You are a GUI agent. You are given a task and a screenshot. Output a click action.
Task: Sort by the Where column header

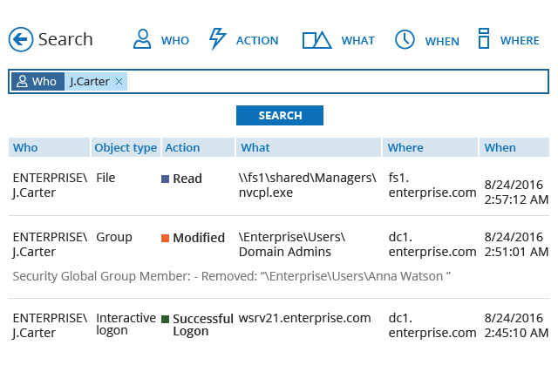pos(430,147)
